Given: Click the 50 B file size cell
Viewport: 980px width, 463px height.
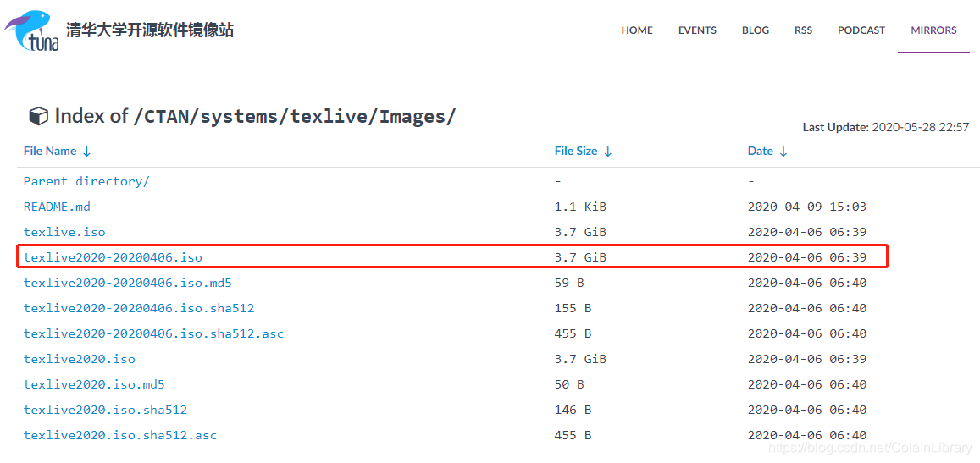Looking at the screenshot, I should [568, 384].
